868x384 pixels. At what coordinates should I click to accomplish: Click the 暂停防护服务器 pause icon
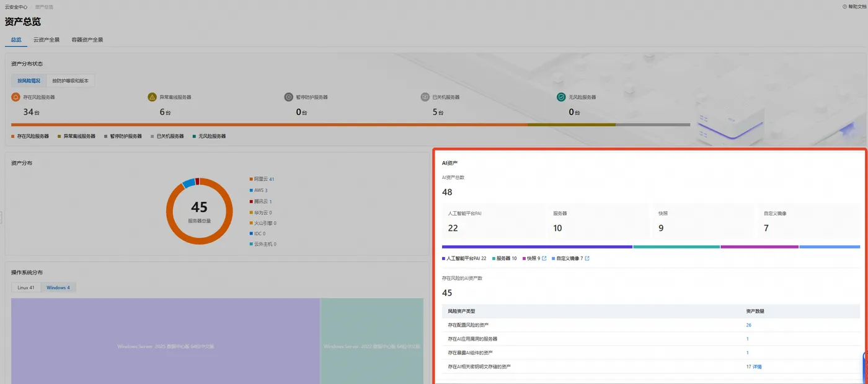click(288, 97)
